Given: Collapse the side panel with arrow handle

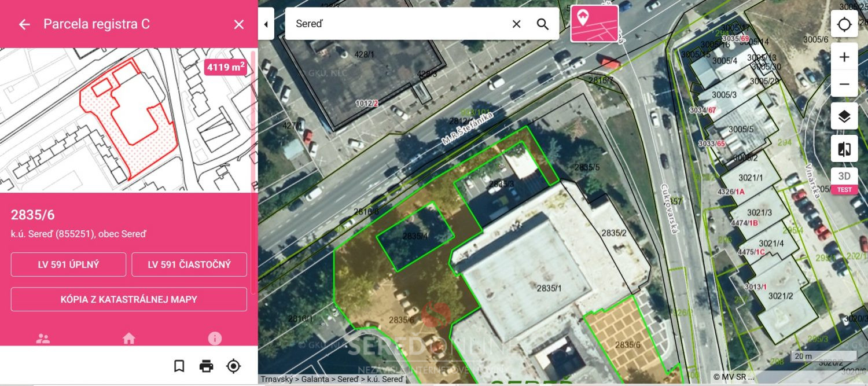Looking at the screenshot, I should (266, 24).
